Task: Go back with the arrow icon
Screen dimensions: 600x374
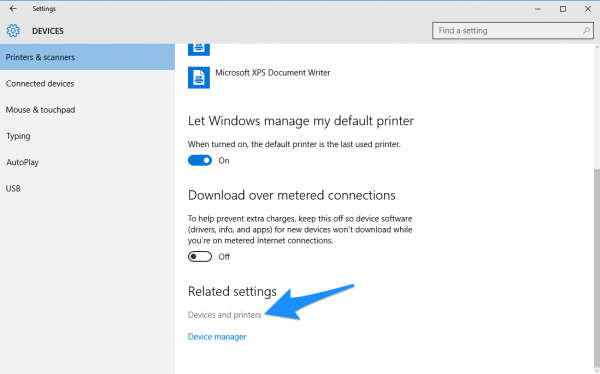Action: (x=13, y=8)
